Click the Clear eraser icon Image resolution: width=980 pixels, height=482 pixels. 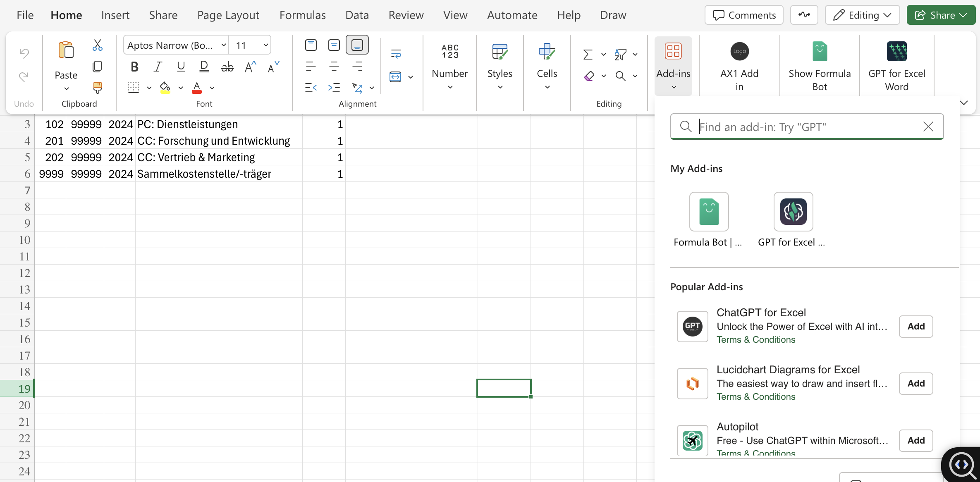point(589,76)
